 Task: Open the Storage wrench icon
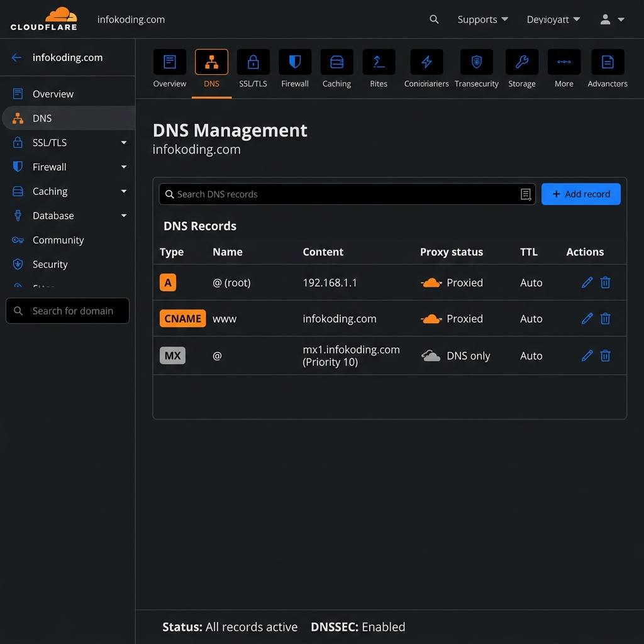point(522,62)
